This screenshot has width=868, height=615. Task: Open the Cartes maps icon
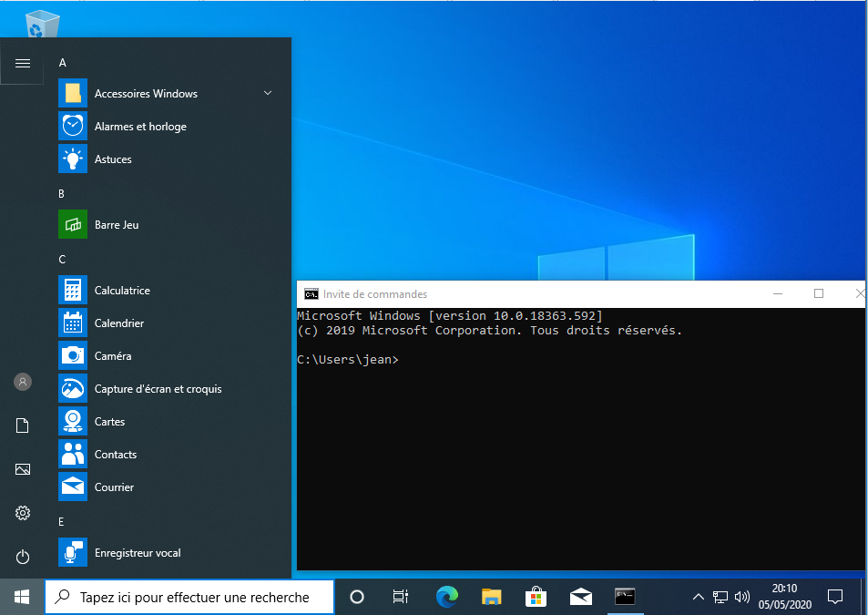pyautogui.click(x=73, y=421)
